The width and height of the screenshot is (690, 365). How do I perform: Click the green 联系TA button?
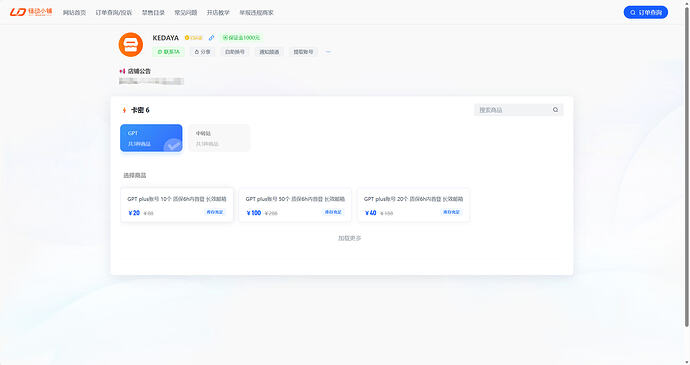point(169,52)
